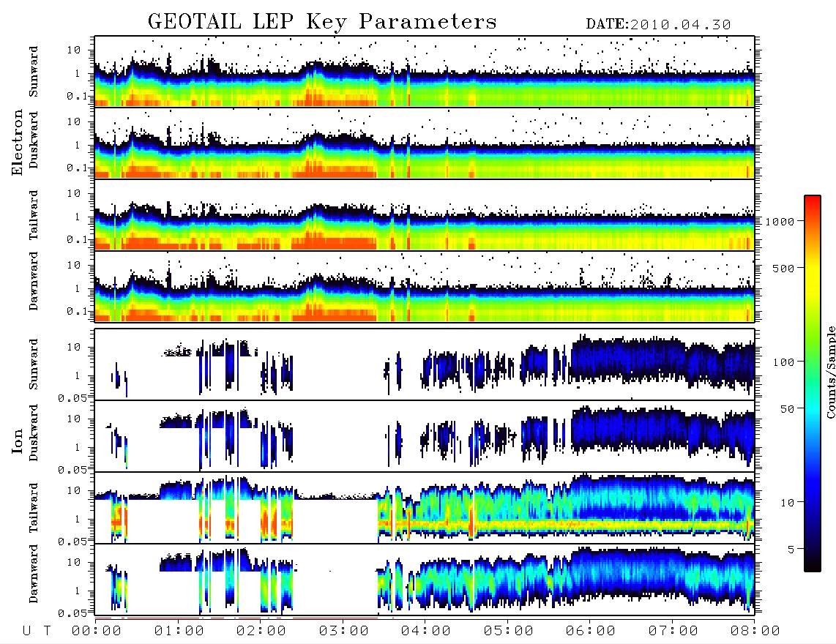
Task: Select the Ion Duskward axis label
Action: pos(34,433)
